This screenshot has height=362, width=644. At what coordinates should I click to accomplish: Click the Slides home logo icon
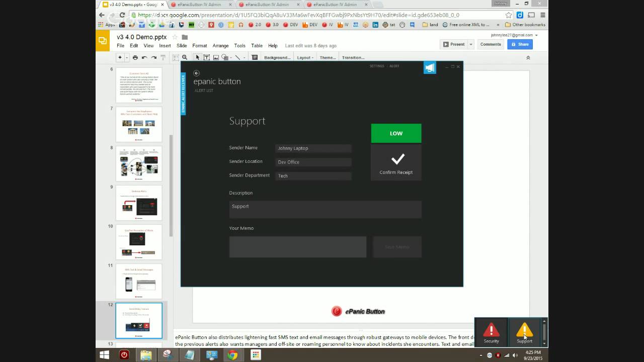[103, 41]
